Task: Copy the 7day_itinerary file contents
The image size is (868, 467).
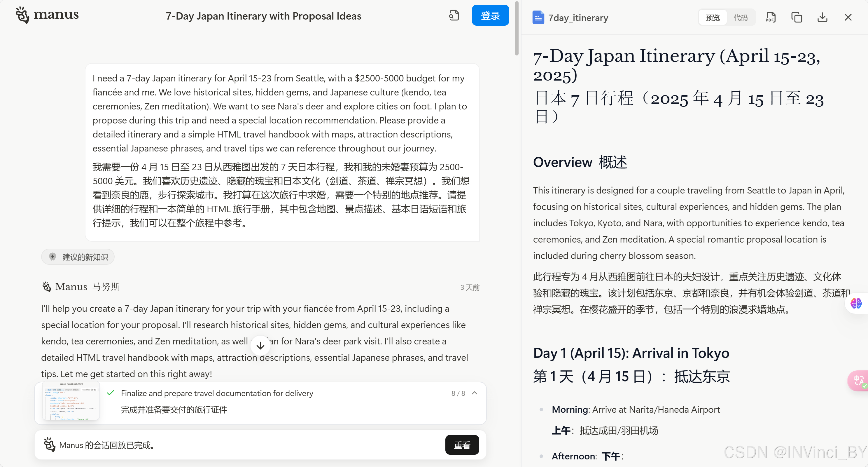Action: point(797,18)
